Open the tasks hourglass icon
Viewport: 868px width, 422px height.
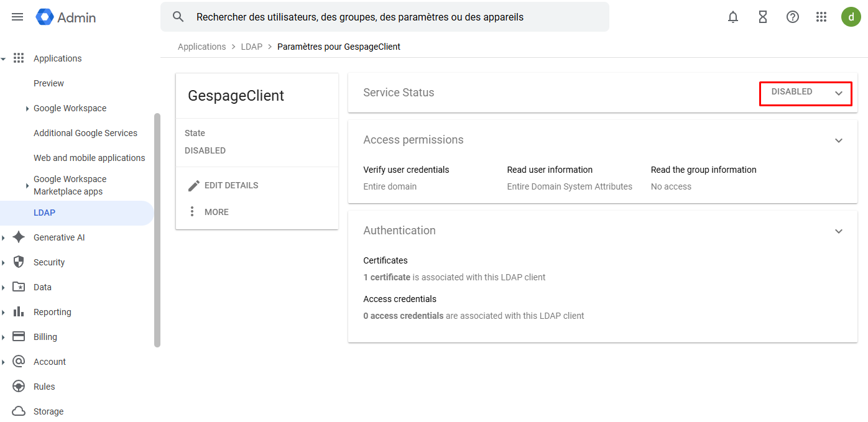click(763, 17)
